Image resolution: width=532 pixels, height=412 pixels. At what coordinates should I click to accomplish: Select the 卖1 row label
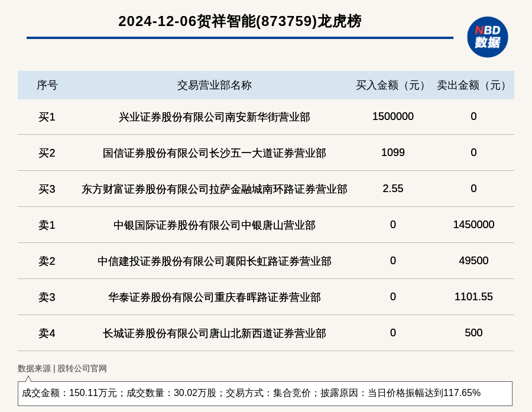(47, 225)
